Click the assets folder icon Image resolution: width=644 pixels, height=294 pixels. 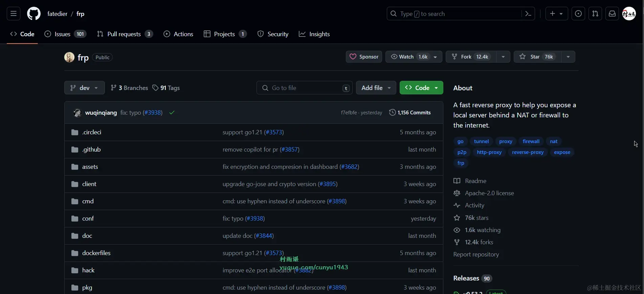75,167
